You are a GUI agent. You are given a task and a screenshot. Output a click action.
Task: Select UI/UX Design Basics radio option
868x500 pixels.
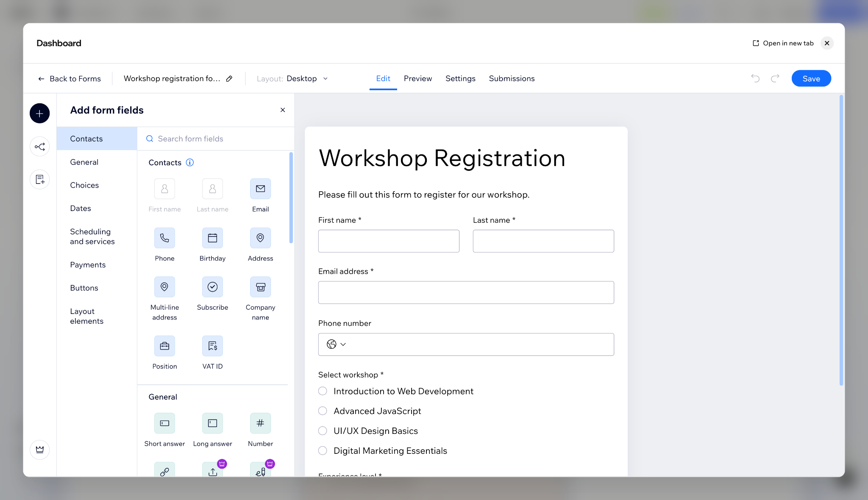pos(323,431)
